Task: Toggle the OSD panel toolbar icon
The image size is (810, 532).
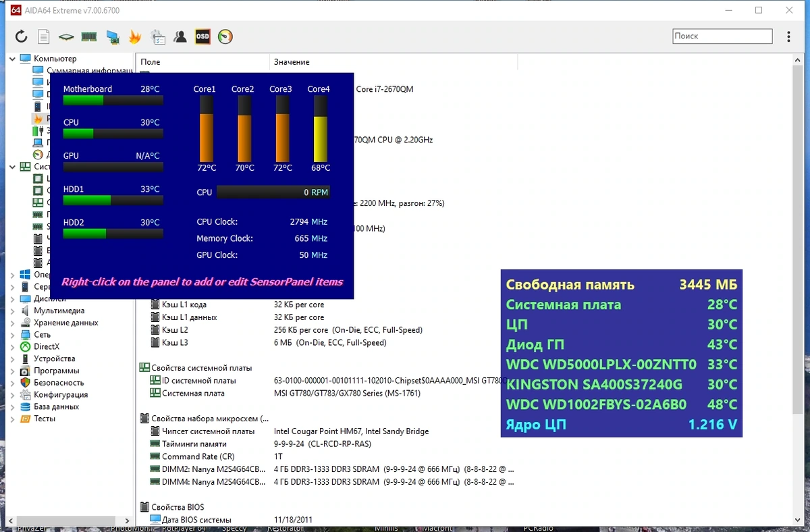Action: coord(202,36)
